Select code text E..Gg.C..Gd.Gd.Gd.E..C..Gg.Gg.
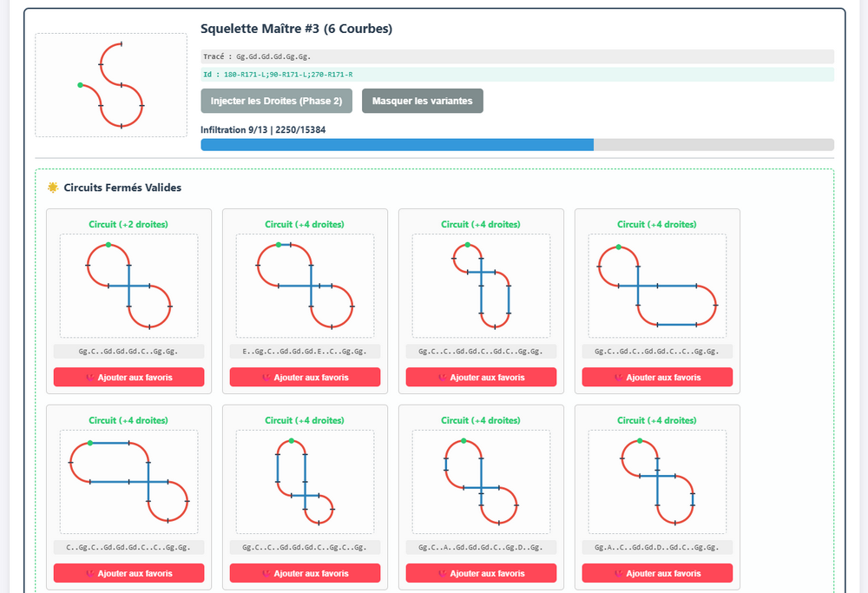 point(305,351)
